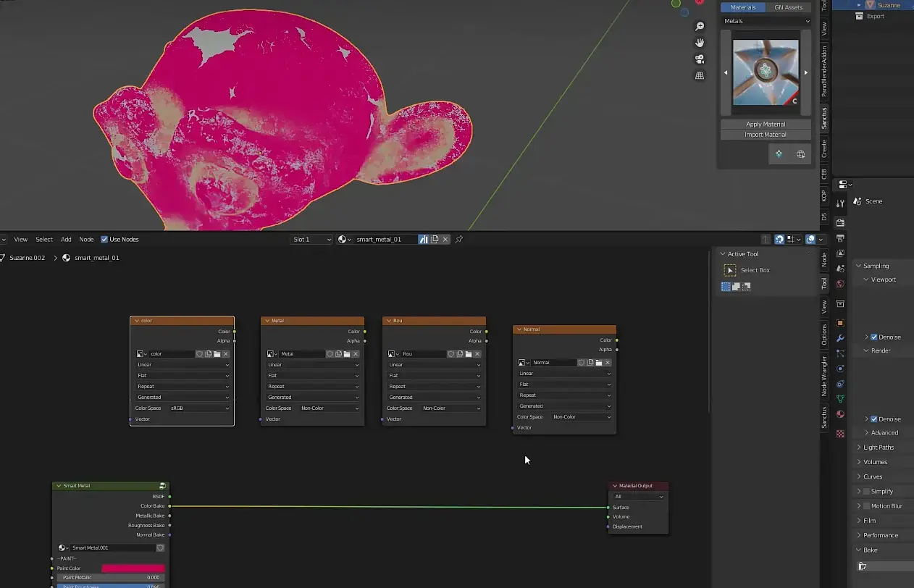Open the Select menu in node editor
This screenshot has width=914, height=588.
click(x=44, y=240)
